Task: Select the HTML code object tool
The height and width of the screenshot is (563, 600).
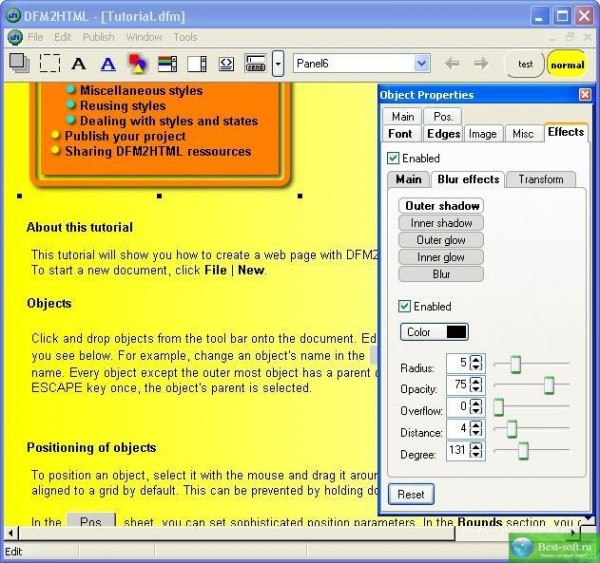Action: [226, 64]
